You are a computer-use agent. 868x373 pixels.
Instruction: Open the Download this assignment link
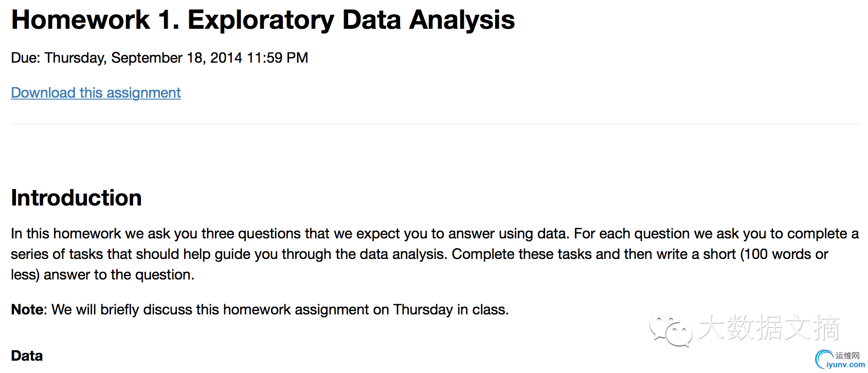click(96, 93)
